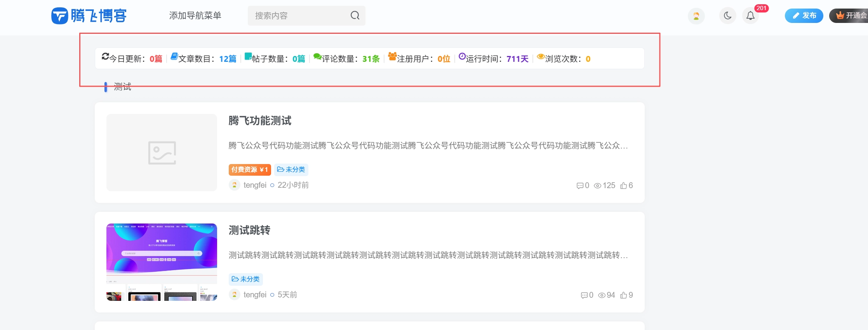Click the 12篇 article count
Screen dimensions: 868x330
click(228, 59)
